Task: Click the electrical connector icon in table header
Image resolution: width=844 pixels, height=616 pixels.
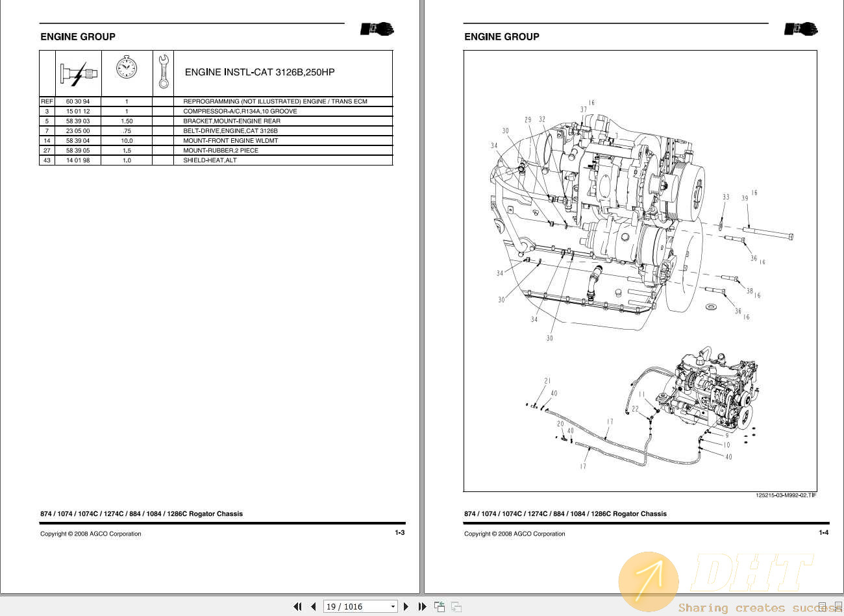Action: 79,73
